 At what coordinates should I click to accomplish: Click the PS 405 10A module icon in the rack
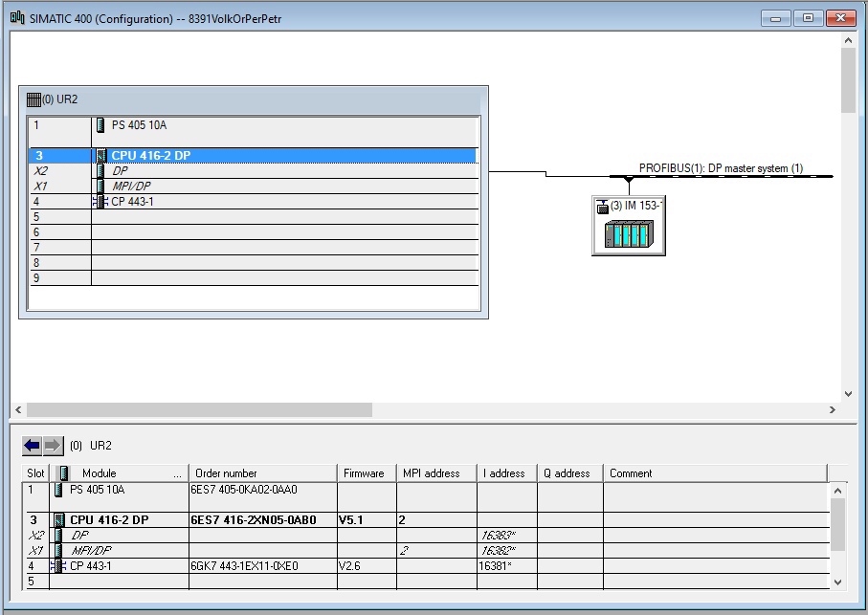(100, 125)
